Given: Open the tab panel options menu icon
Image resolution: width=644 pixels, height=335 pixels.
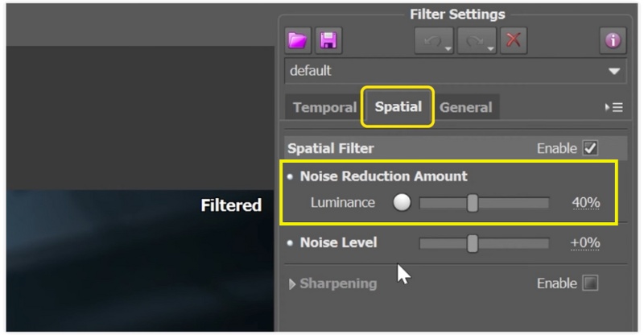Looking at the screenshot, I should 613,107.
